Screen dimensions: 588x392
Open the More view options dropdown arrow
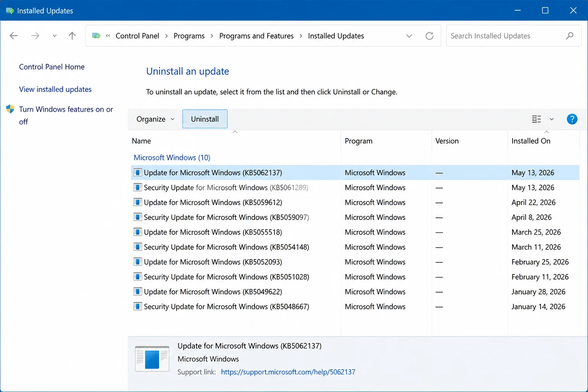point(552,119)
